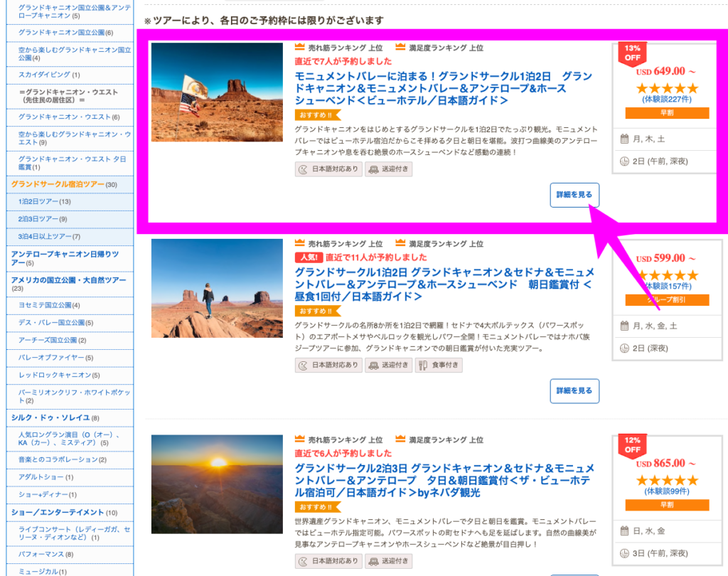Viewport: 728px width, 576px height.
Task: Click 詳細を見る button for the USD 599 tour
Action: click(574, 390)
